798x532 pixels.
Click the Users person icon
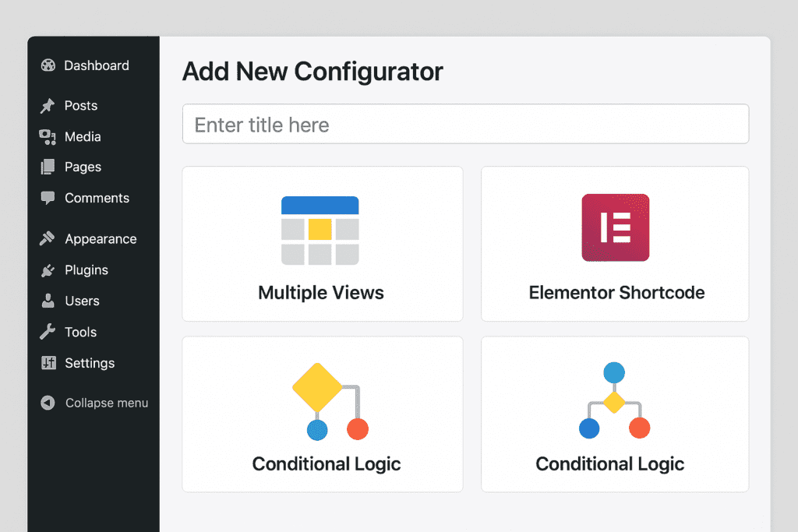click(x=48, y=301)
